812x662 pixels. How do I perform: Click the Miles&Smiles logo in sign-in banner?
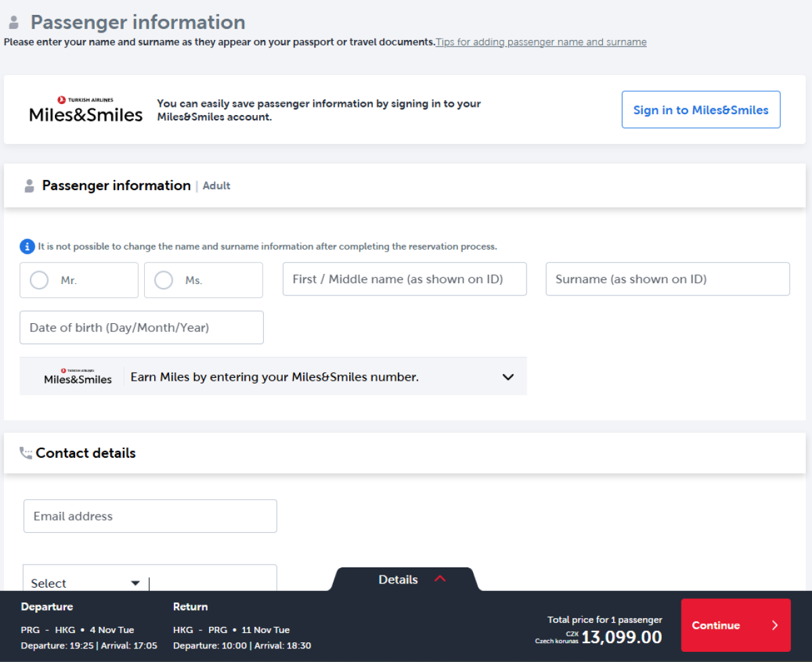tap(86, 110)
